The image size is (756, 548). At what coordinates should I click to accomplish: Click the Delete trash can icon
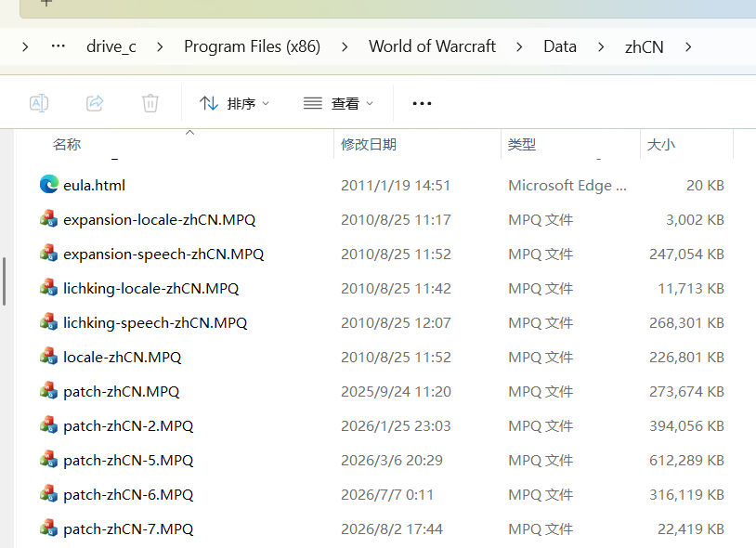(x=150, y=103)
